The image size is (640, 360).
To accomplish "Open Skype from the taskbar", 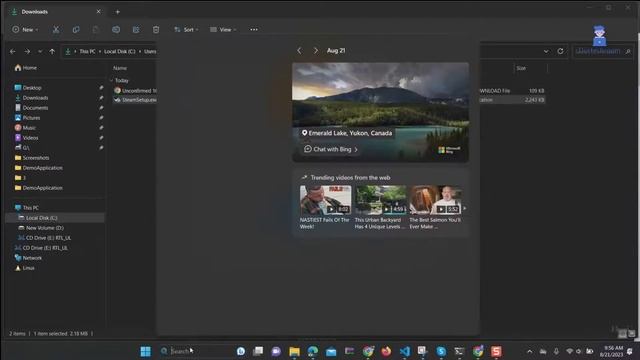I will (x=441, y=351).
